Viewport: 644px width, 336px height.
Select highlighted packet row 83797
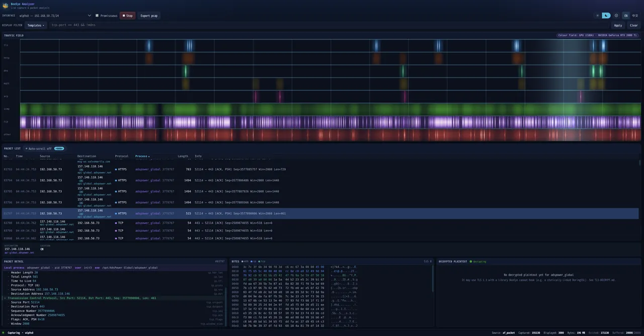pyautogui.click(x=321, y=214)
